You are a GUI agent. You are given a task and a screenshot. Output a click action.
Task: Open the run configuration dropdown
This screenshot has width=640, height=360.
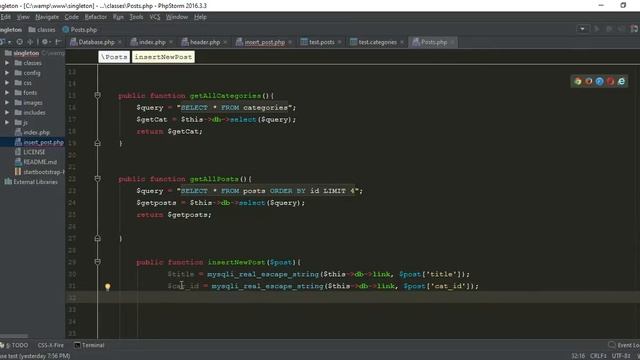pos(582,29)
